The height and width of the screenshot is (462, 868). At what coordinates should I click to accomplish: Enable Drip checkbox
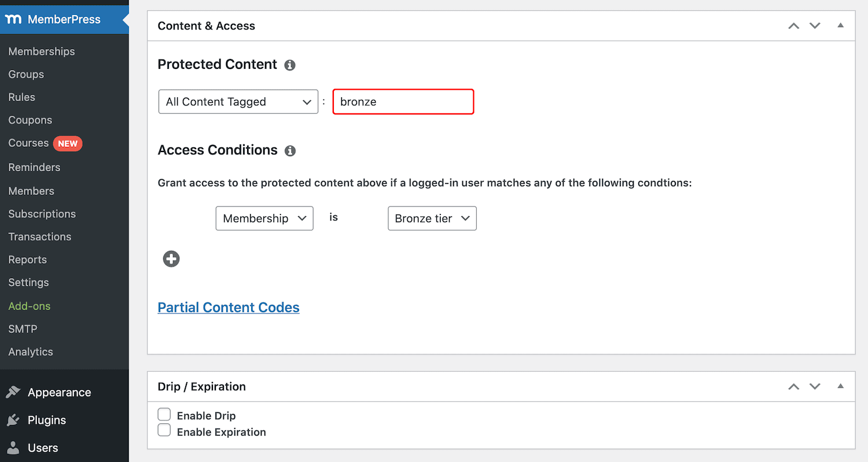[x=164, y=415]
